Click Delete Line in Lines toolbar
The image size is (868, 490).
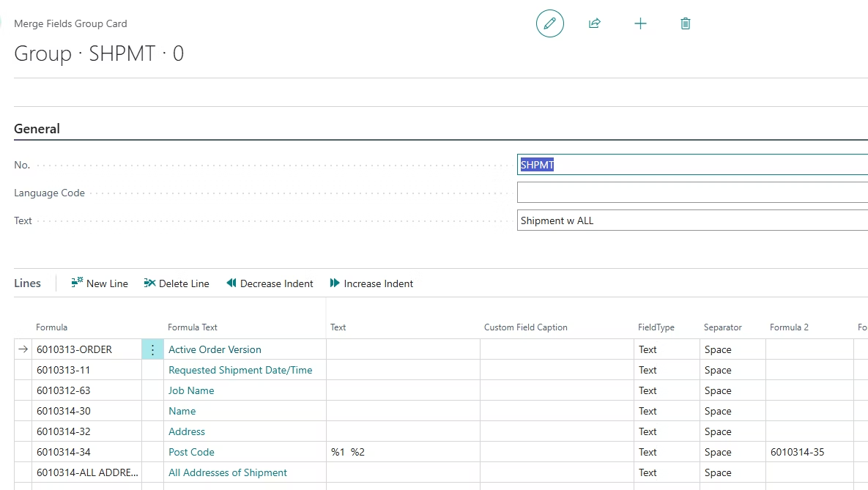point(177,283)
